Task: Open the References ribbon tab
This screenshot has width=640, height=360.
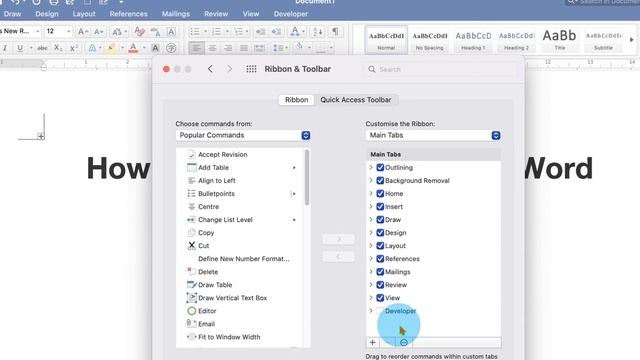Action: pos(128,14)
